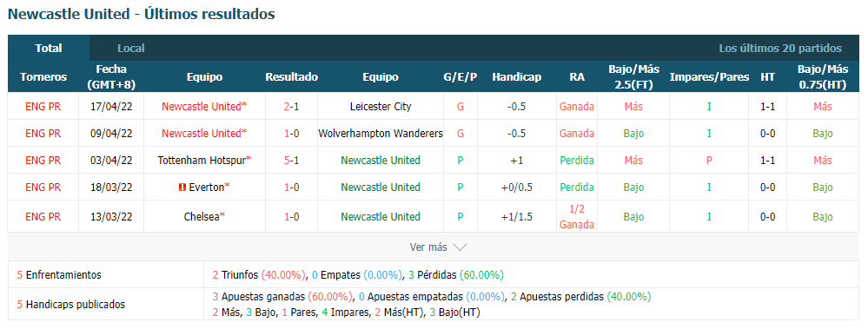Image resolution: width=868 pixels, height=329 pixels.
Task: Open the Wolverhampton Wanderers team link
Action: [x=381, y=134]
